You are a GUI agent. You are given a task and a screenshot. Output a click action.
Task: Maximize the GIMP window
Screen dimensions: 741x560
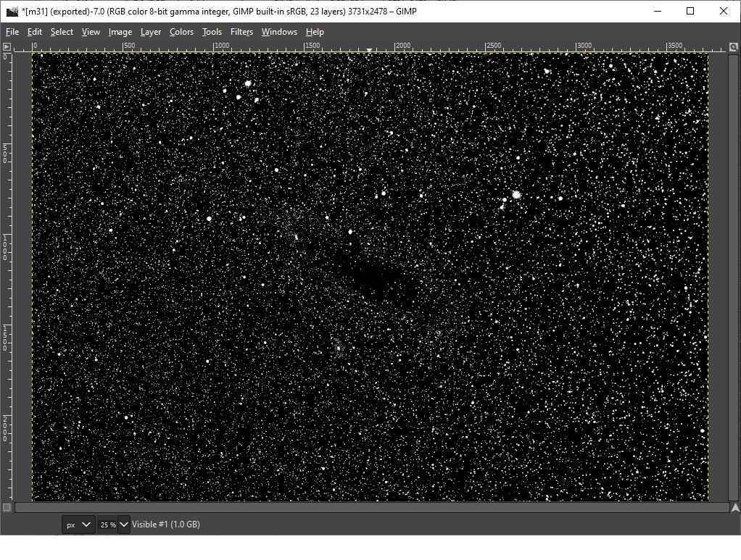pos(690,12)
